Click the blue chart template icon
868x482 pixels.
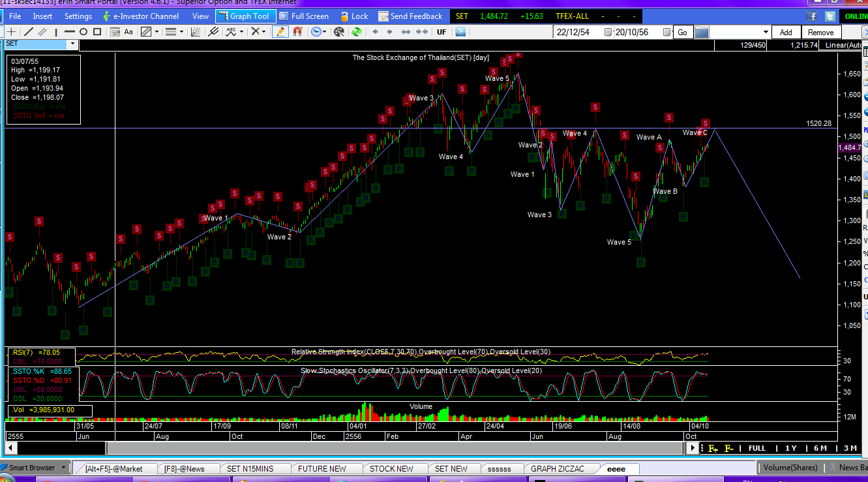coord(461,32)
